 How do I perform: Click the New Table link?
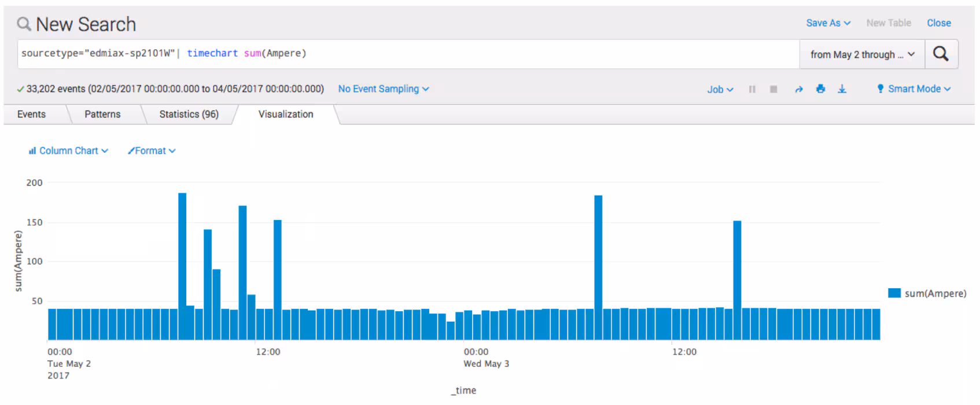point(888,23)
